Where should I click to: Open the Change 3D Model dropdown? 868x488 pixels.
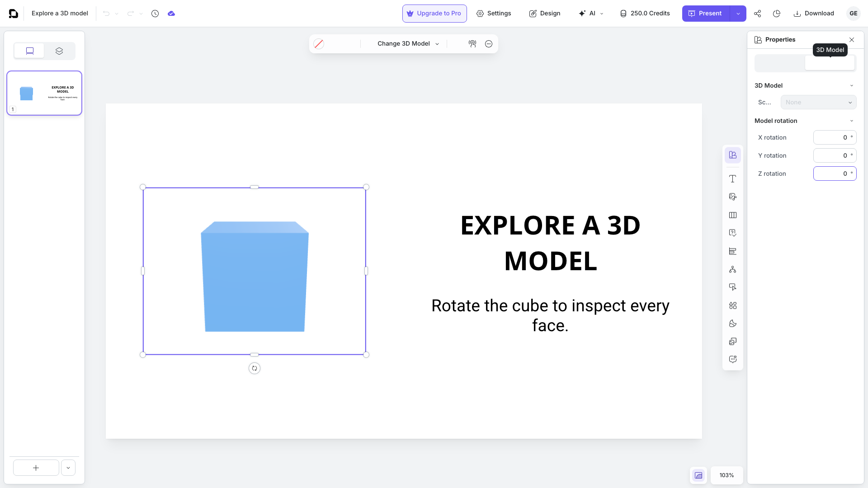pos(408,44)
